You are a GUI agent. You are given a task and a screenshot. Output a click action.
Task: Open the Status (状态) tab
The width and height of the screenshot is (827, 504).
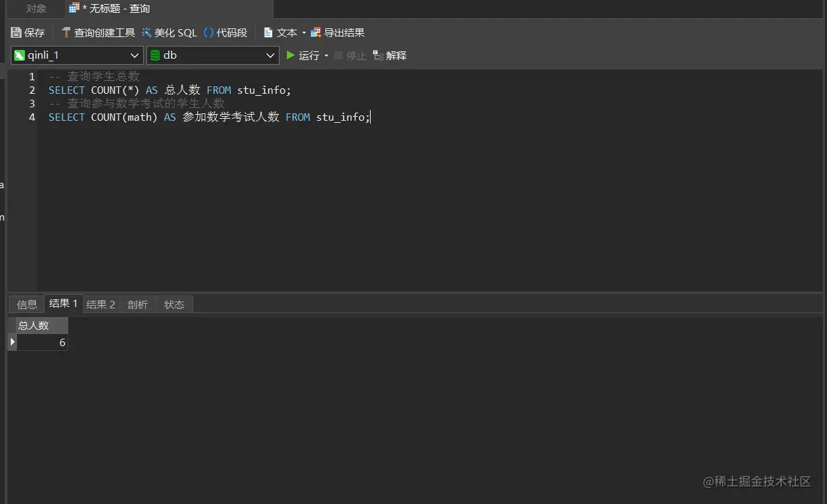coord(174,304)
